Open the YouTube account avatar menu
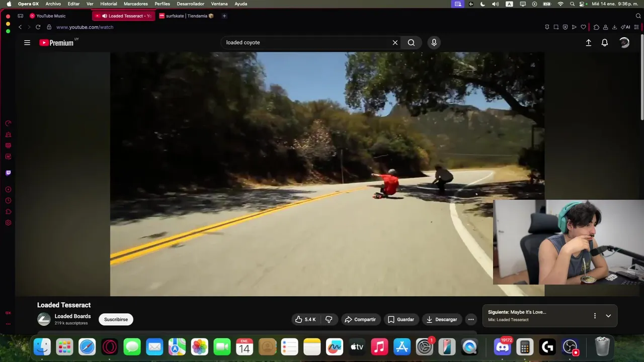The image size is (644, 362). click(624, 43)
